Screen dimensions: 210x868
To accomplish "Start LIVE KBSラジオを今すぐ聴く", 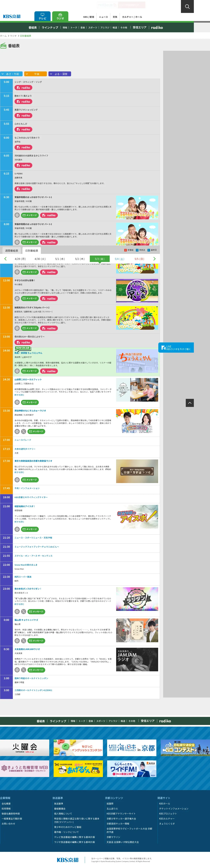I will tap(176, 347).
